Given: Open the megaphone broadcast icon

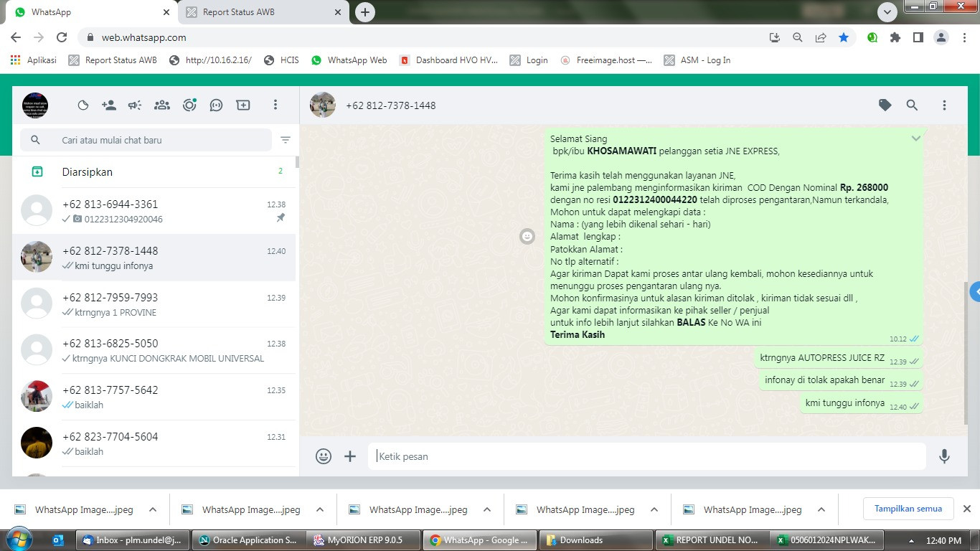Looking at the screenshot, I should click(x=135, y=105).
